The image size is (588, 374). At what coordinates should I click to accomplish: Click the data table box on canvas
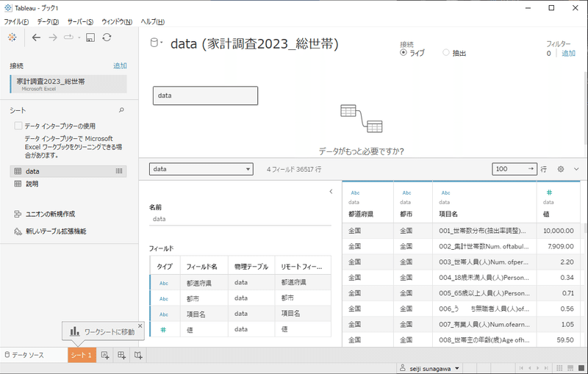coord(206,96)
